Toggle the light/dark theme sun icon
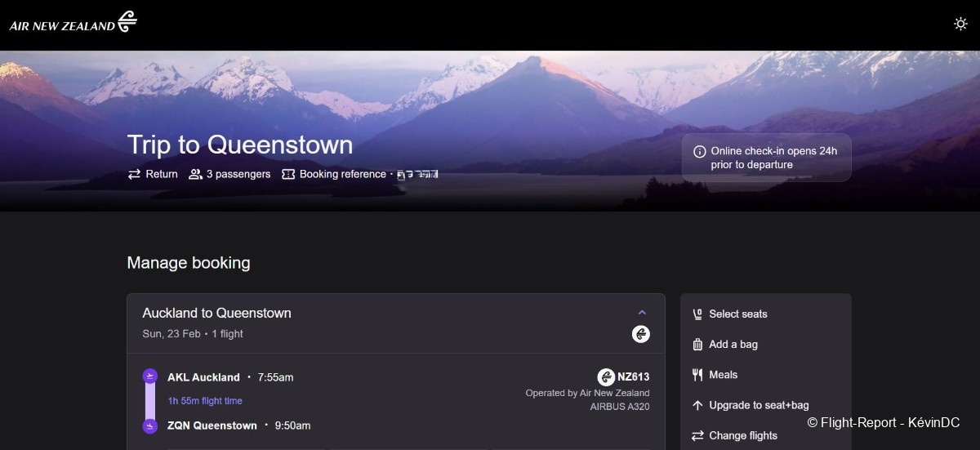Viewport: 980px width, 450px height. pyautogui.click(x=960, y=24)
